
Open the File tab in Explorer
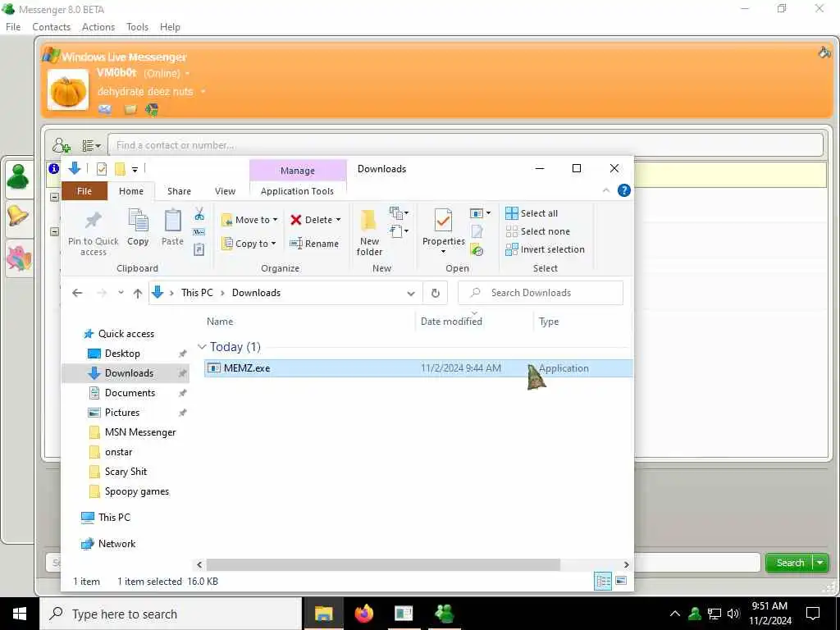[x=84, y=190]
